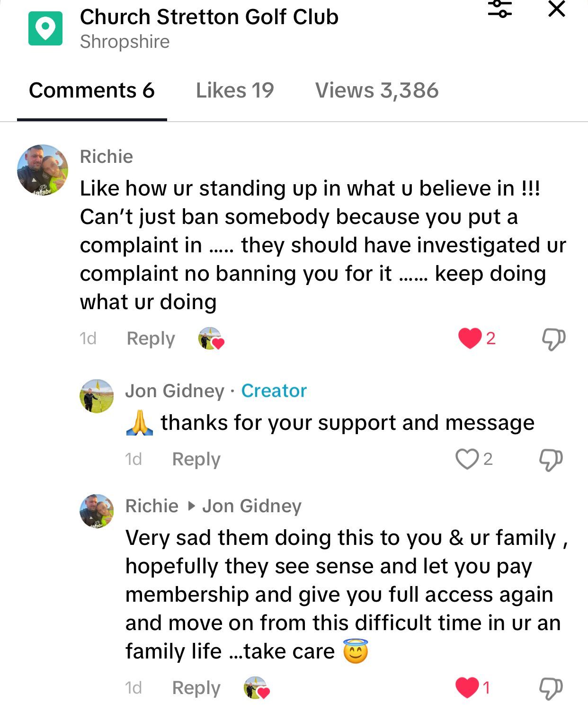Open Jon Gidney's profile avatar

tap(97, 396)
